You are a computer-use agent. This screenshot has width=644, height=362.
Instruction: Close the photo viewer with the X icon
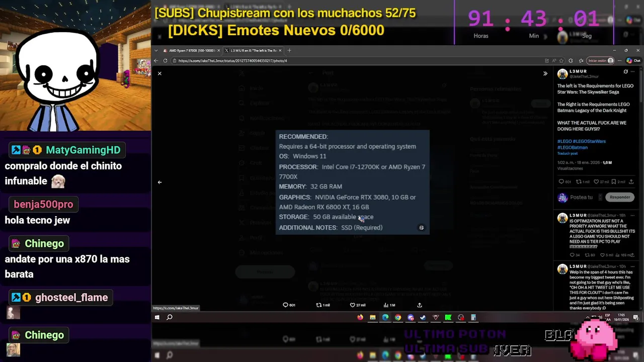pyautogui.click(x=159, y=73)
